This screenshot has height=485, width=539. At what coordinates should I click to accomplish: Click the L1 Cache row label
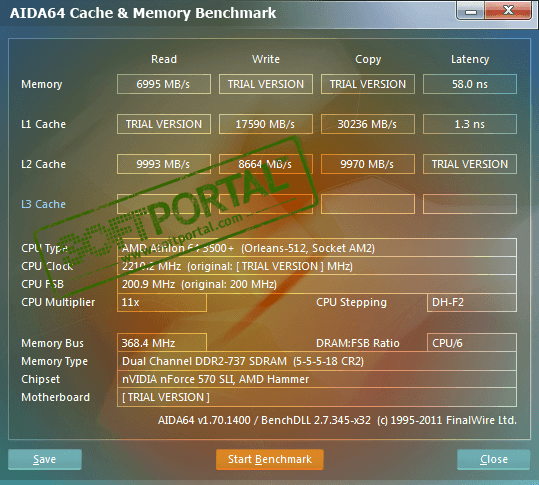click(x=43, y=124)
